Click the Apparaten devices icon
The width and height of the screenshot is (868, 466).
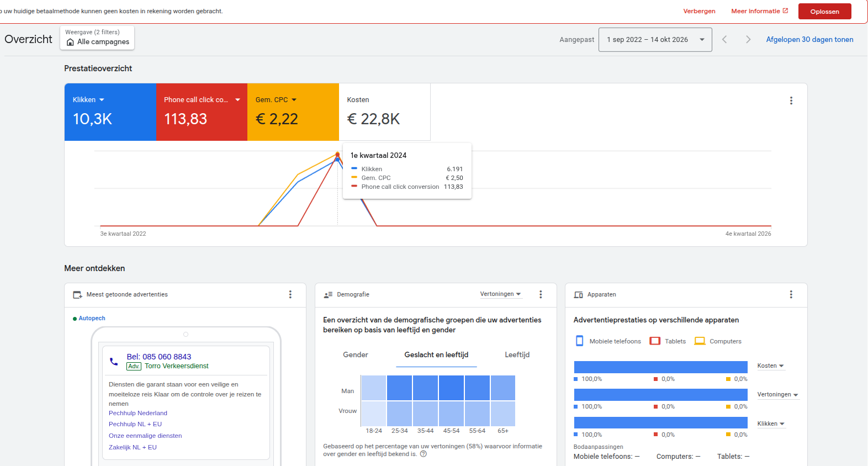[579, 295]
